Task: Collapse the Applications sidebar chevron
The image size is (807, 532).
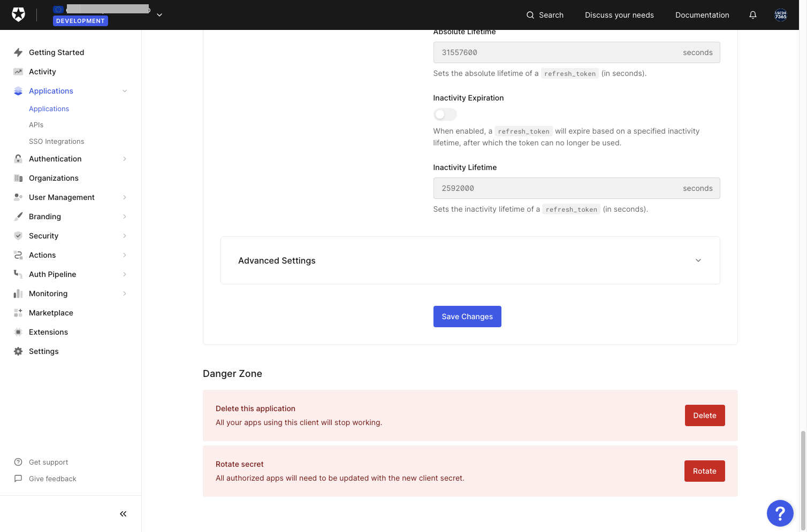Action: tap(125, 91)
